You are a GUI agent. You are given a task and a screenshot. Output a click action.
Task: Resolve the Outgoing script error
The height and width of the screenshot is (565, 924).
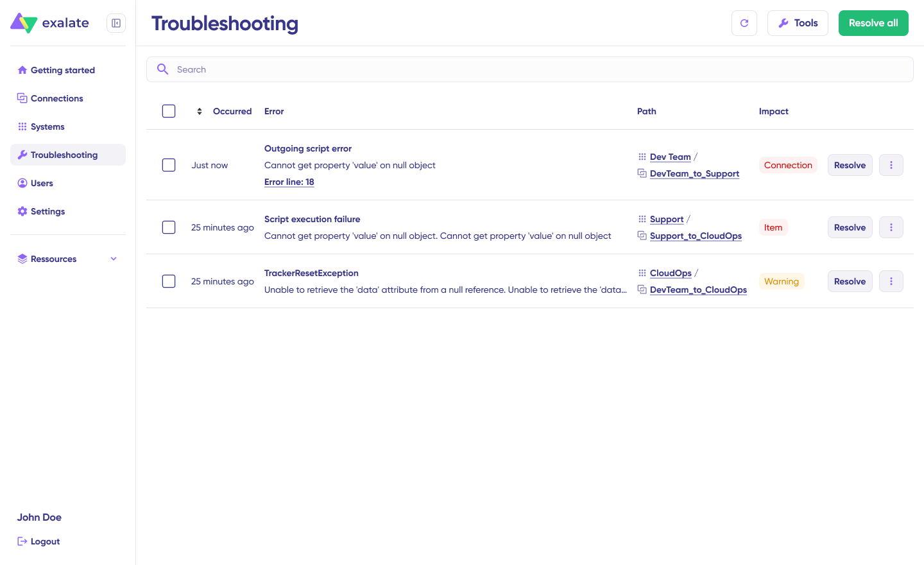pyautogui.click(x=850, y=165)
